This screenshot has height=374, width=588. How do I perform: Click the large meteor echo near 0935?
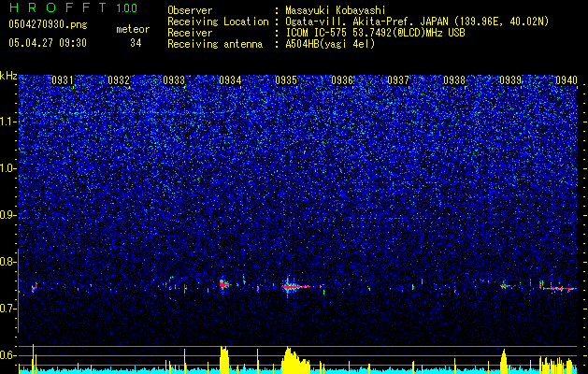(294, 287)
